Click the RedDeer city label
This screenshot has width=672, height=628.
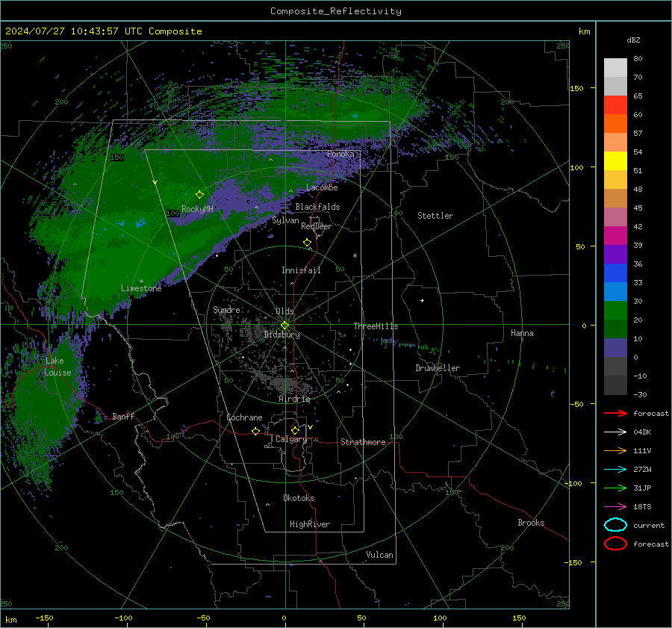point(317,226)
